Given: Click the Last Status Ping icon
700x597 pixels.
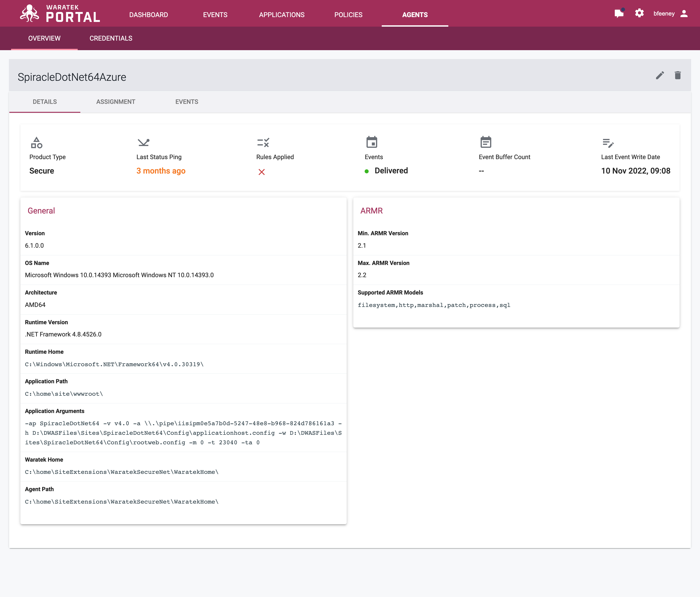Looking at the screenshot, I should click(x=144, y=142).
